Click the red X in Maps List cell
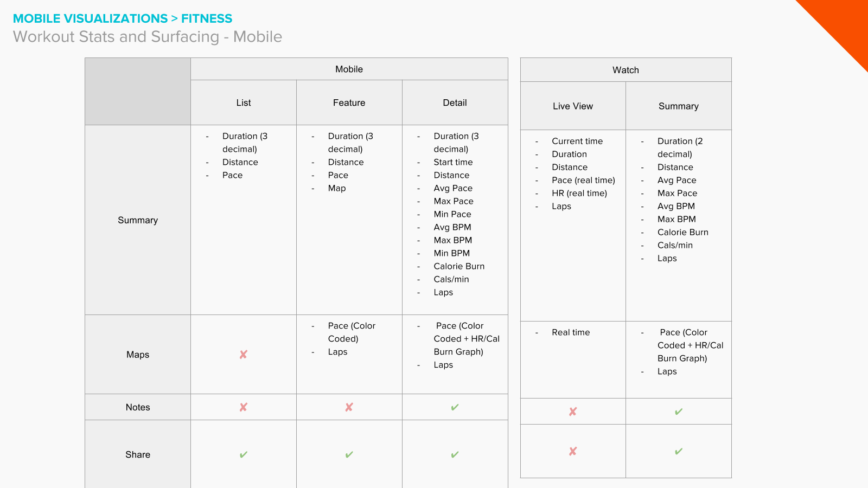This screenshot has height=488, width=868. [x=244, y=355]
